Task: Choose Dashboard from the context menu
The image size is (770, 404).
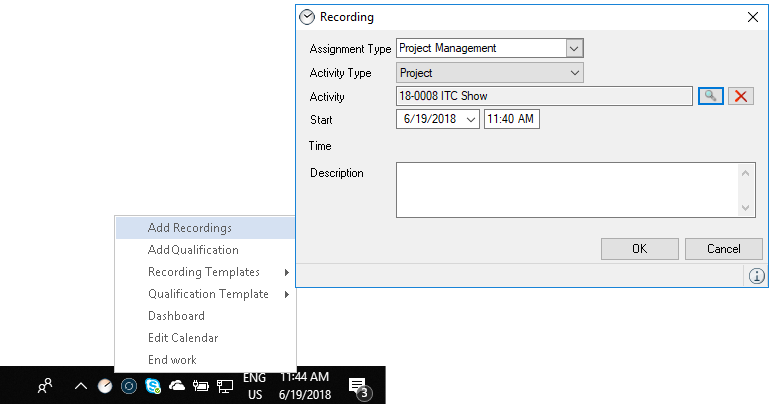Action: [176, 316]
